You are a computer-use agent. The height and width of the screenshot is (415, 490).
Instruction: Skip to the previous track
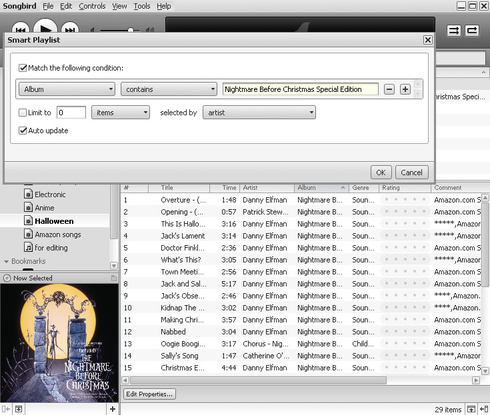tap(21, 29)
